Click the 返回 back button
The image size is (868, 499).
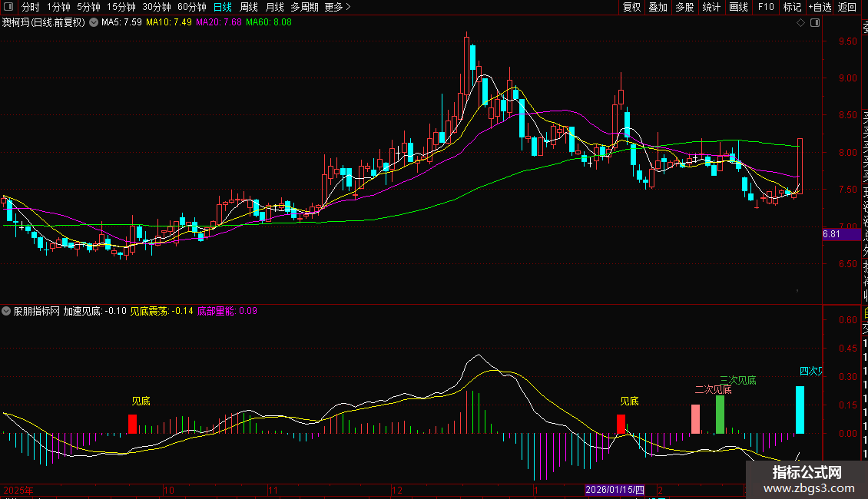point(847,7)
